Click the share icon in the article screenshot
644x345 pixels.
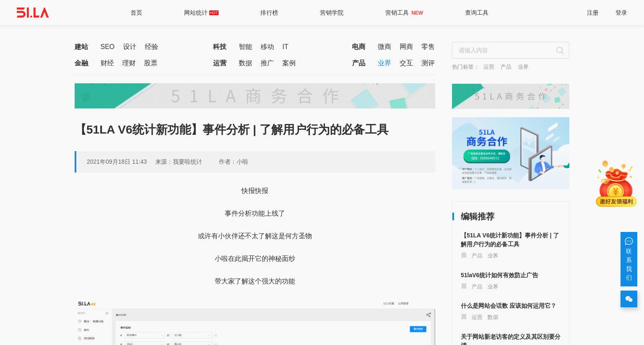coord(428,315)
